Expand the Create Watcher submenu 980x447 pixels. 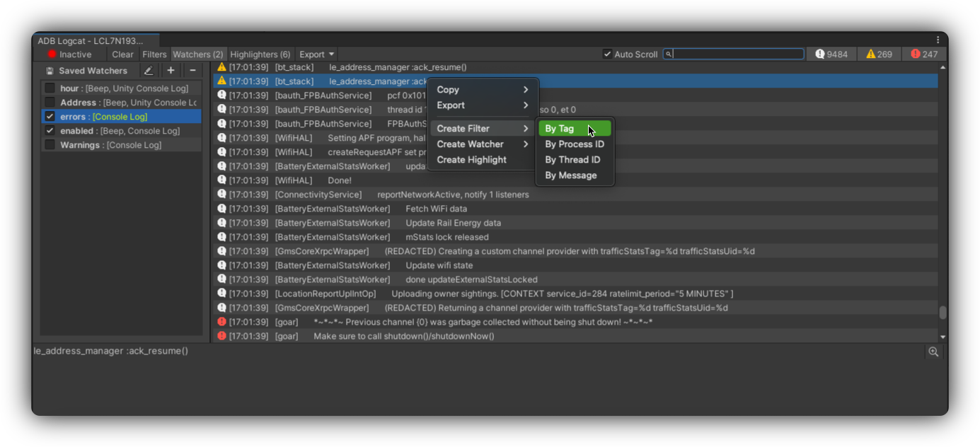tap(483, 144)
